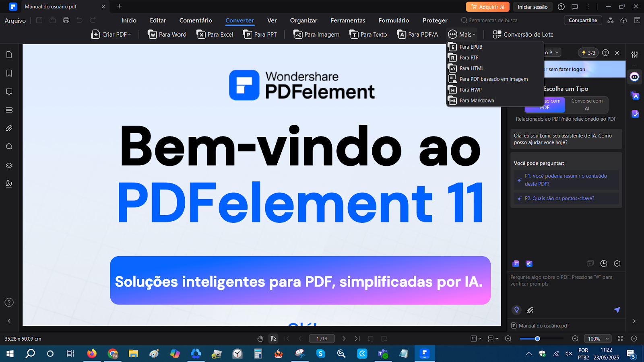This screenshot has width=644, height=362.
Task: Switch to the Comentário tab
Action: pos(196,21)
